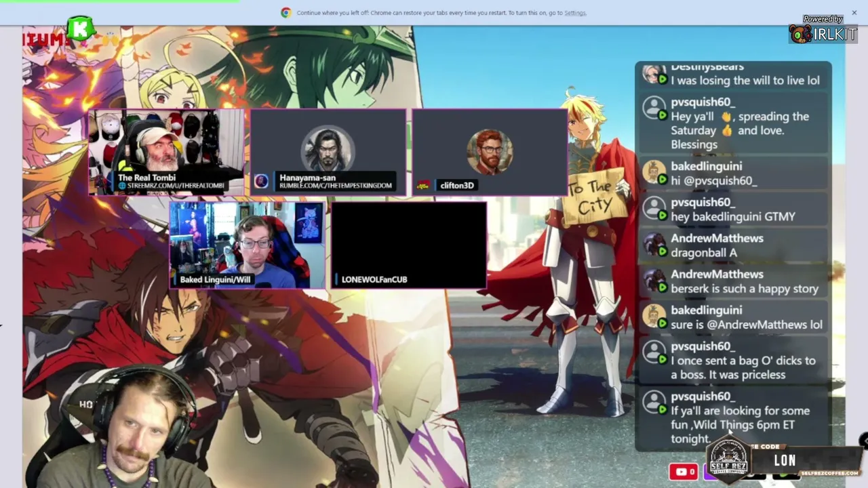Click pvsquish60_ avatar on 'Wild Things' message
The image size is (868, 488).
654,402
